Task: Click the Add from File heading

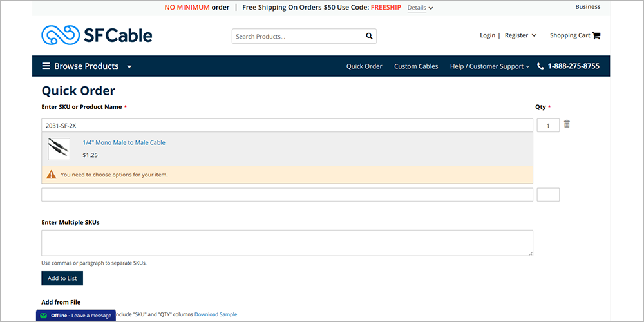Action: click(x=61, y=302)
